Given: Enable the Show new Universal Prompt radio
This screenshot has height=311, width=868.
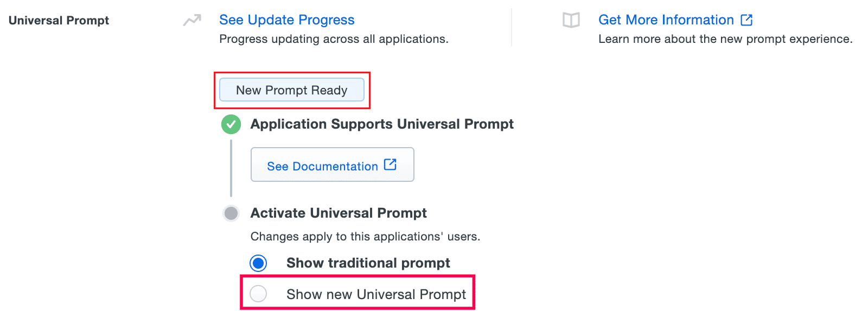Looking at the screenshot, I should [x=258, y=294].
